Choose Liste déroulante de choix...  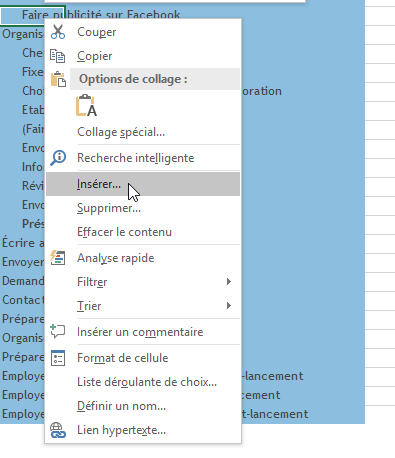pos(143,382)
